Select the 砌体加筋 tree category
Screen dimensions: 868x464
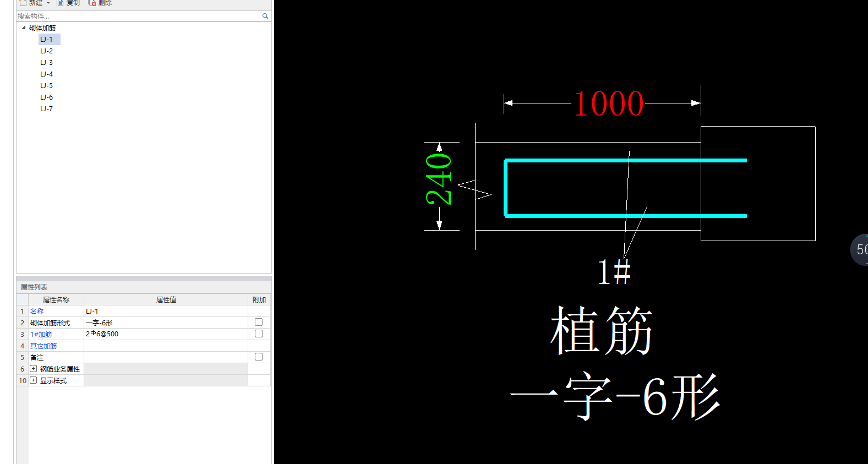(42, 28)
